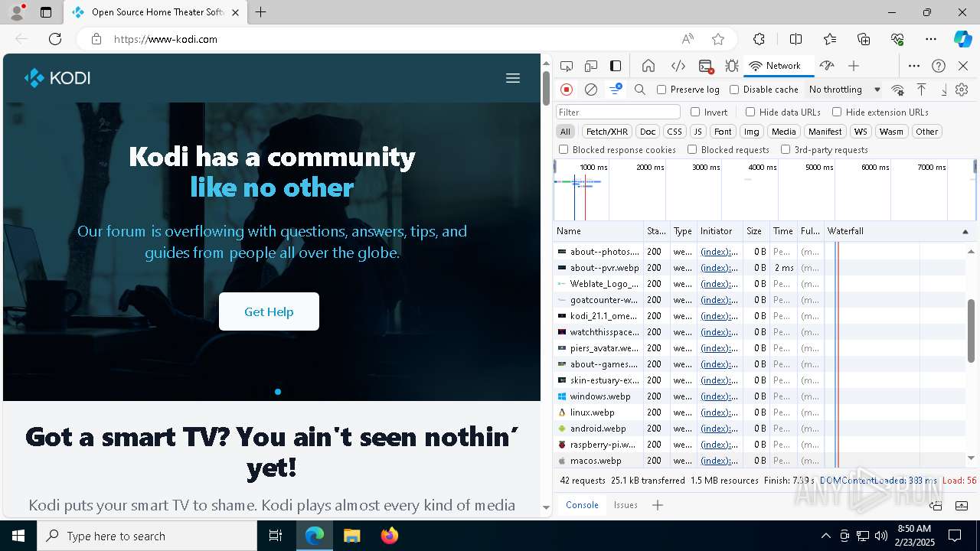
Task: Add more tools with plus icon in DevTools
Action: point(854,66)
